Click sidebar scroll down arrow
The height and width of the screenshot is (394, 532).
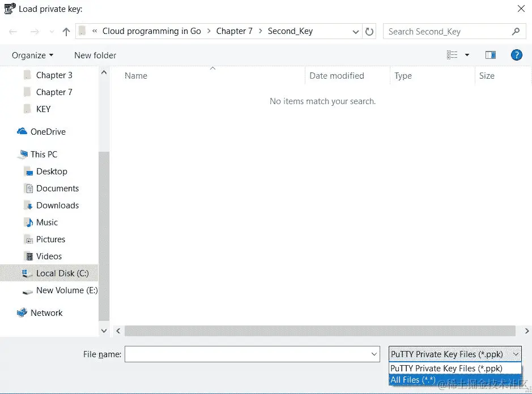tap(104, 331)
